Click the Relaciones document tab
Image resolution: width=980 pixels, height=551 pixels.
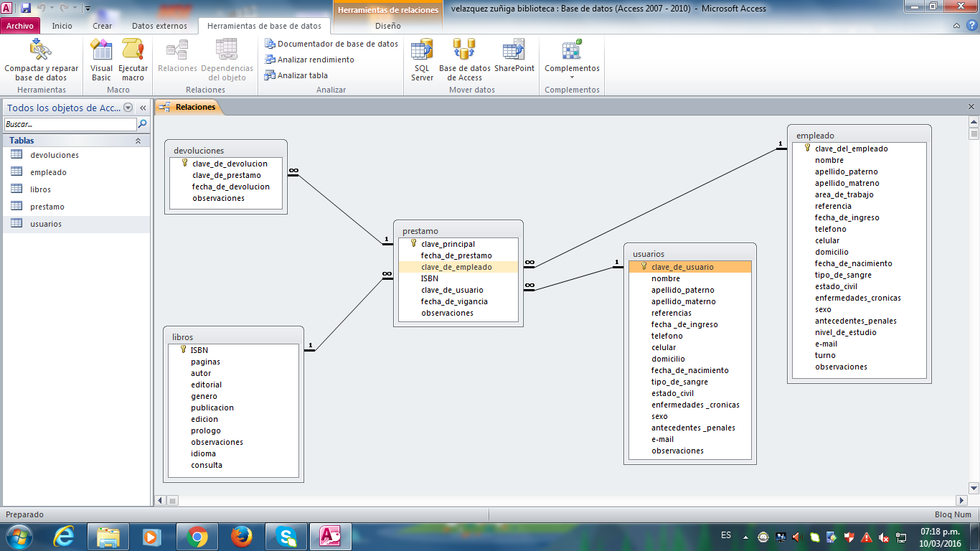click(188, 107)
